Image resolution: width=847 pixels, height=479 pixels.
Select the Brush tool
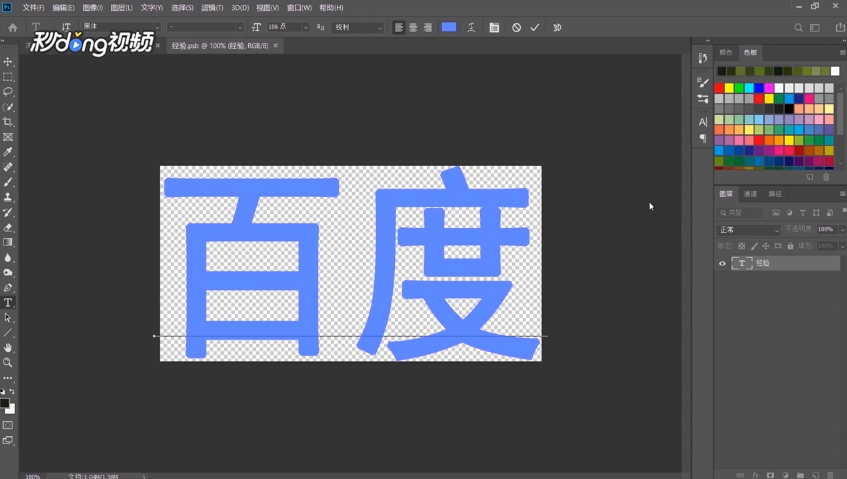pos(8,183)
